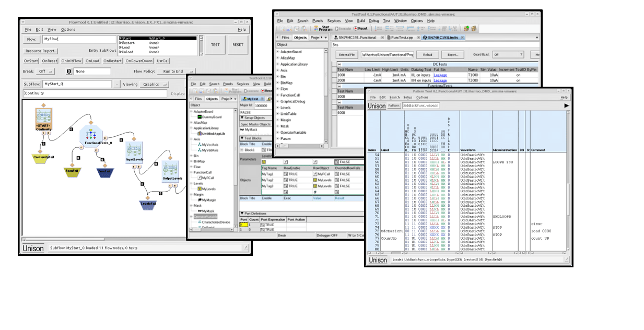This screenshot has width=644, height=330.
Task: Click the Resource Report button
Action: pos(41,50)
